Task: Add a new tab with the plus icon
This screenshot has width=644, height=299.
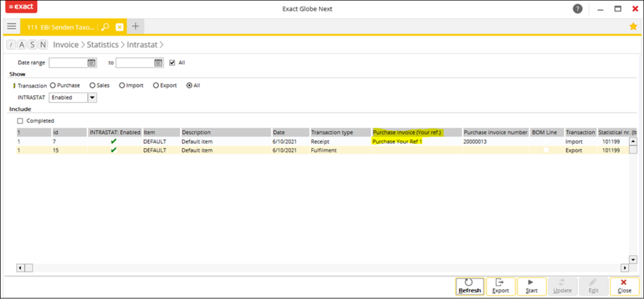Action: click(135, 26)
